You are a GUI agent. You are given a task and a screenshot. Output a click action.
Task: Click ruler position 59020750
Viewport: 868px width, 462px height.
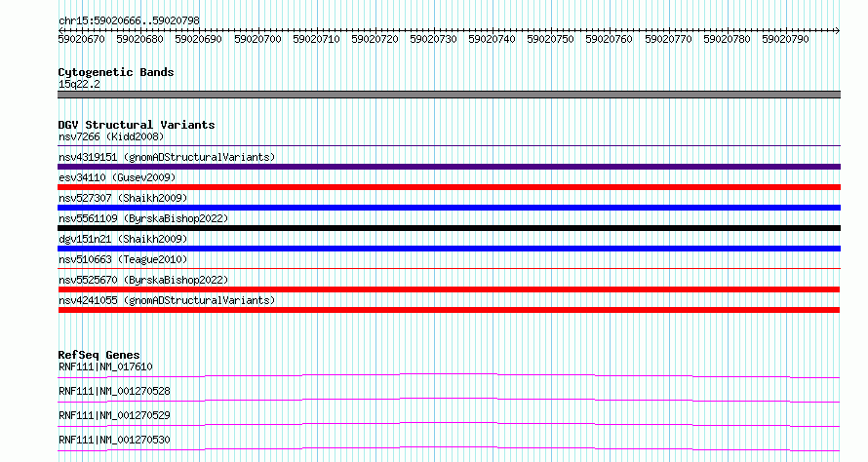coord(551,39)
